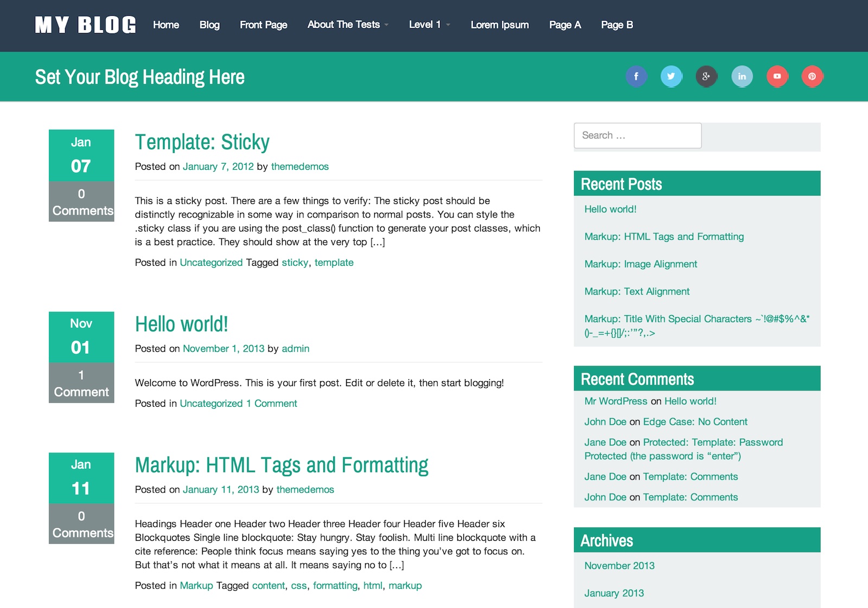Image resolution: width=868 pixels, height=608 pixels.
Task: View the November 2013 archive
Action: pos(619,566)
